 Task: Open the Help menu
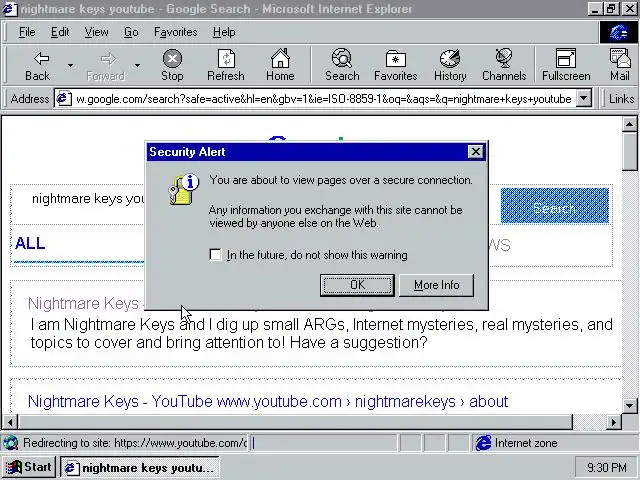224,32
